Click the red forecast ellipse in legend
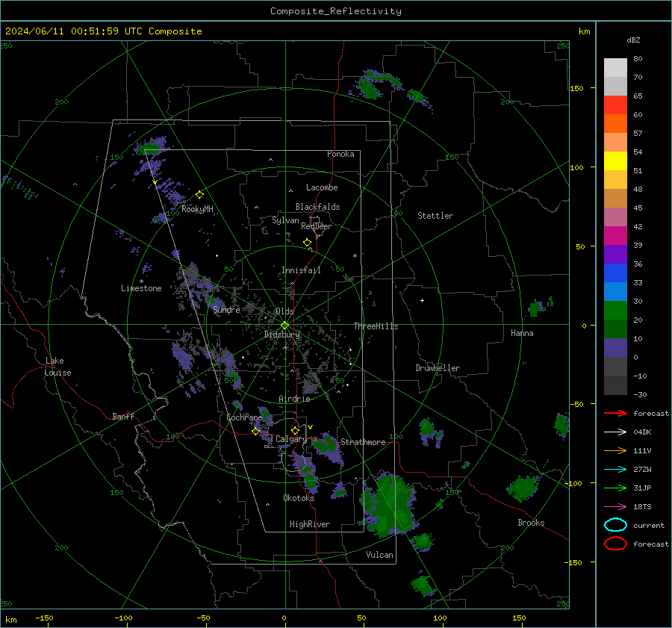 [x=615, y=544]
